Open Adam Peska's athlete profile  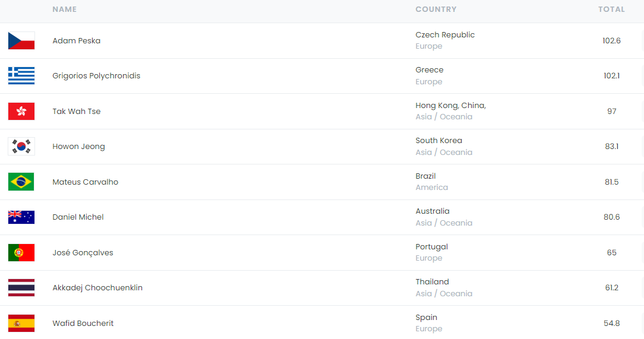coord(77,41)
